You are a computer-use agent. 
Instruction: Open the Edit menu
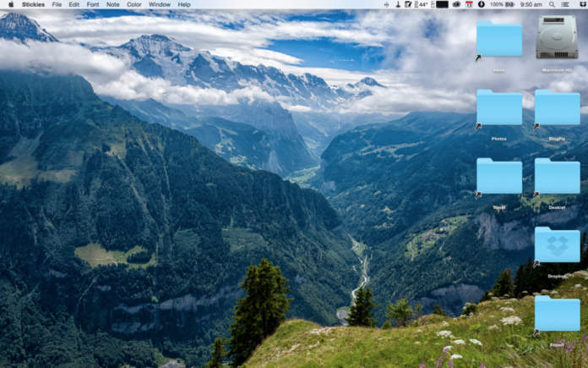(74, 4)
